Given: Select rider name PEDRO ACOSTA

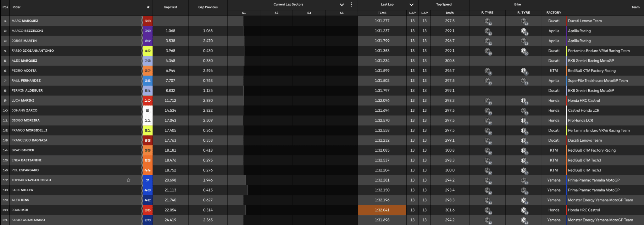Looking at the screenshot, I should click(x=24, y=71).
